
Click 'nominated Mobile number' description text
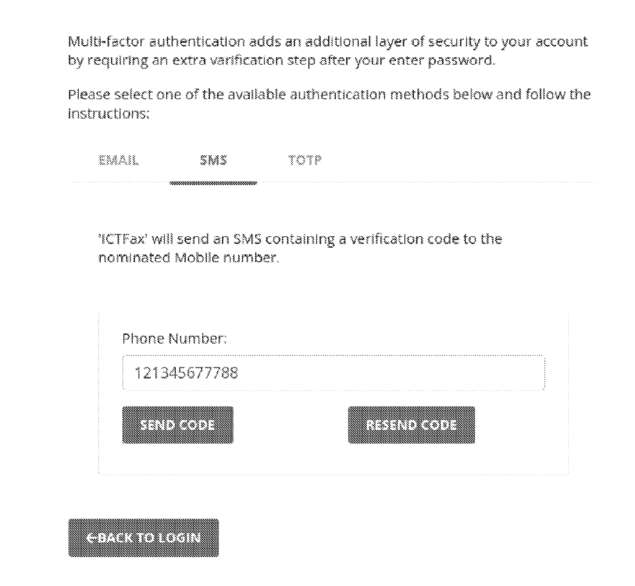188,258
